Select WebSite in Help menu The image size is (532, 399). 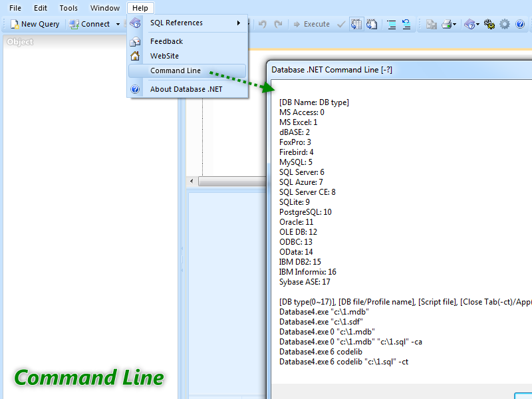188,56
